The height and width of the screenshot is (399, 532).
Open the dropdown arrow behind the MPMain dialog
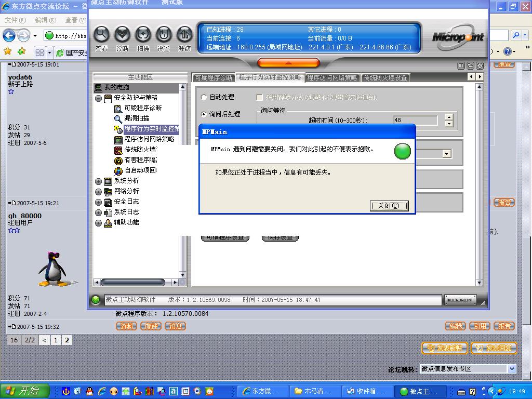447,154
